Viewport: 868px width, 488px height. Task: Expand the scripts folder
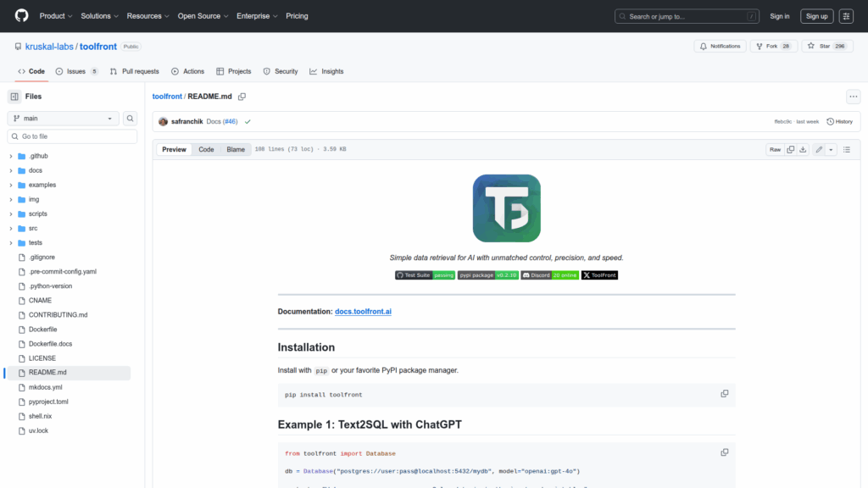10,213
